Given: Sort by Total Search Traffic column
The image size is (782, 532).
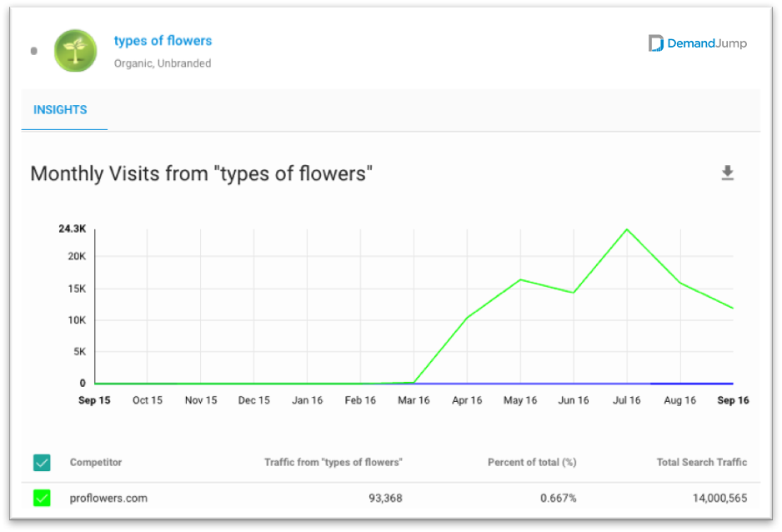Looking at the screenshot, I should (702, 462).
